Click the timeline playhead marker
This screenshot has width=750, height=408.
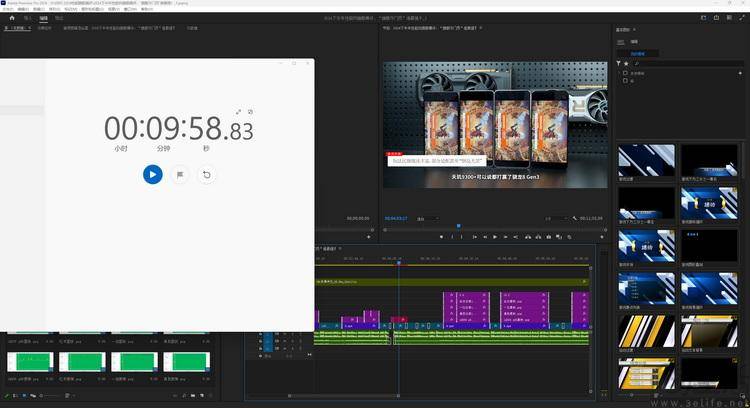(398, 262)
